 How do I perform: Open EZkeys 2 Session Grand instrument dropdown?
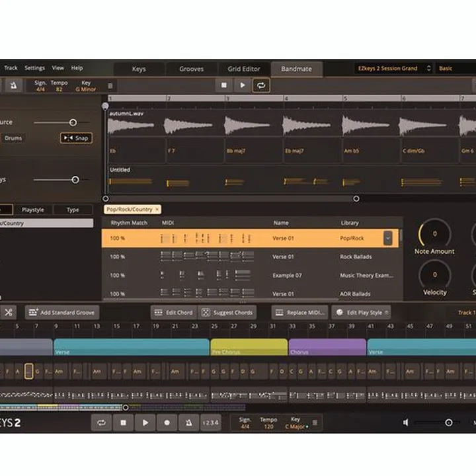tap(394, 68)
